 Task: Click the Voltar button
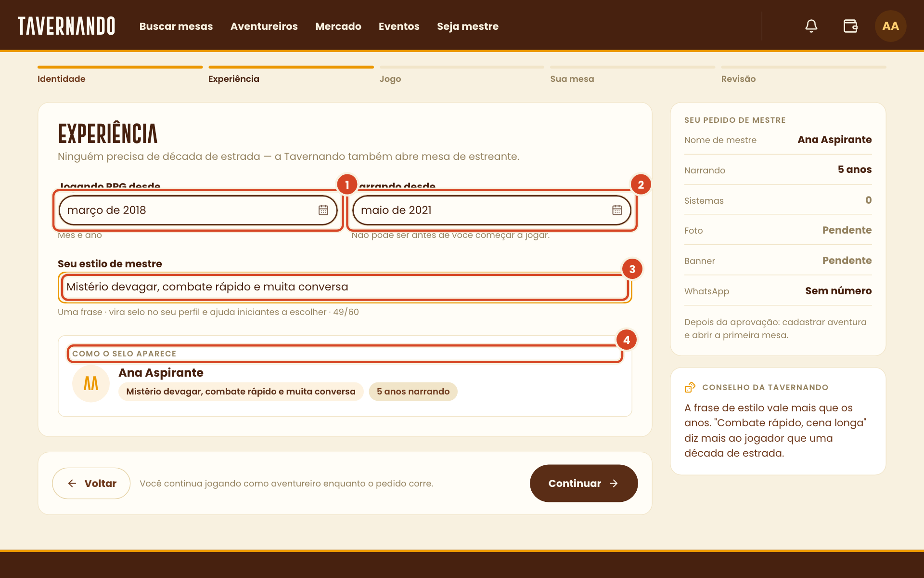click(91, 483)
